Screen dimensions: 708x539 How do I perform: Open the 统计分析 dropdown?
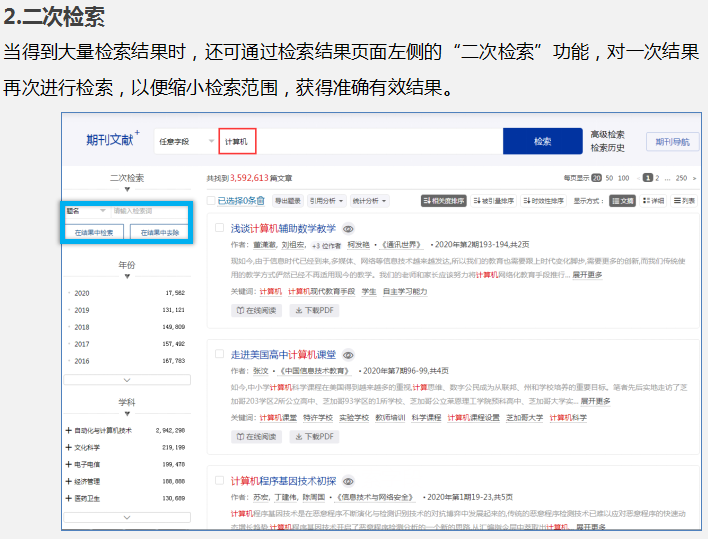370,201
